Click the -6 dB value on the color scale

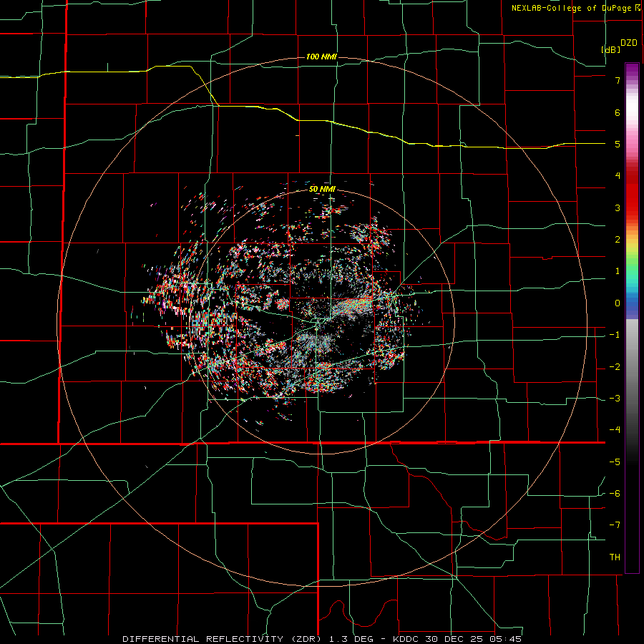(x=615, y=494)
